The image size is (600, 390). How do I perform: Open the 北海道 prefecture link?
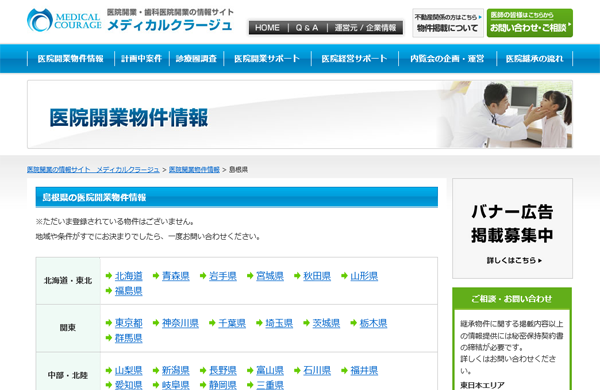pyautogui.click(x=129, y=276)
